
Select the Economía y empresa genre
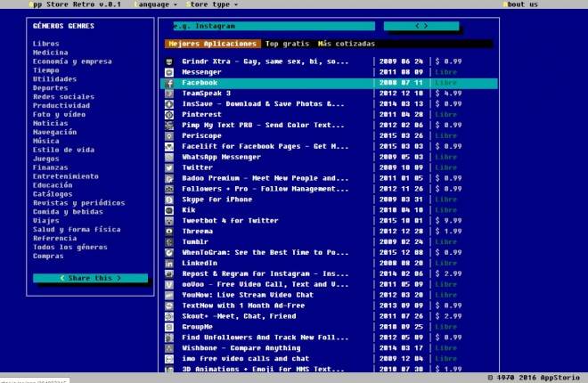point(72,61)
